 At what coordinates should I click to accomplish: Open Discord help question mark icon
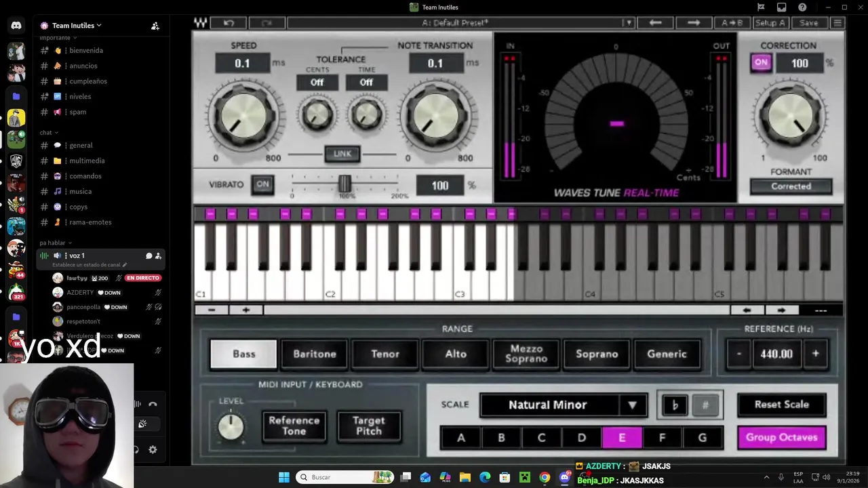(x=802, y=7)
